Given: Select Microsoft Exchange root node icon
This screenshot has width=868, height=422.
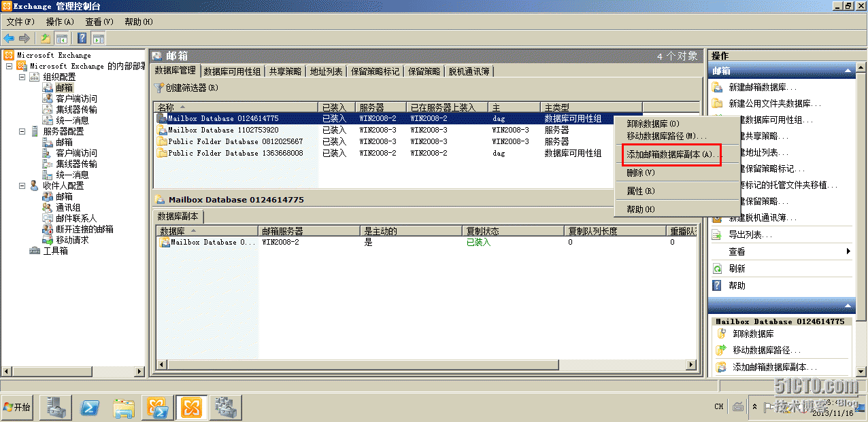Looking at the screenshot, I should click(x=9, y=55).
